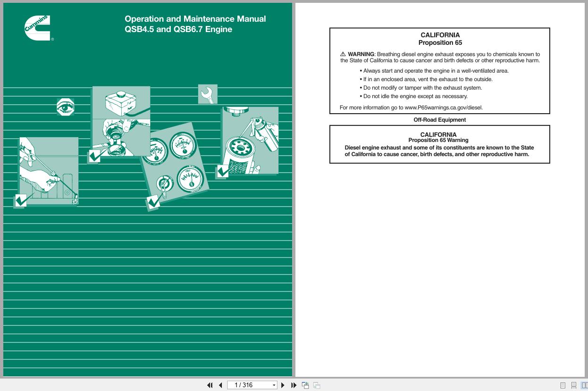Click the 'WARNING' bold text
Screen dimensions: 588x391
(361, 54)
